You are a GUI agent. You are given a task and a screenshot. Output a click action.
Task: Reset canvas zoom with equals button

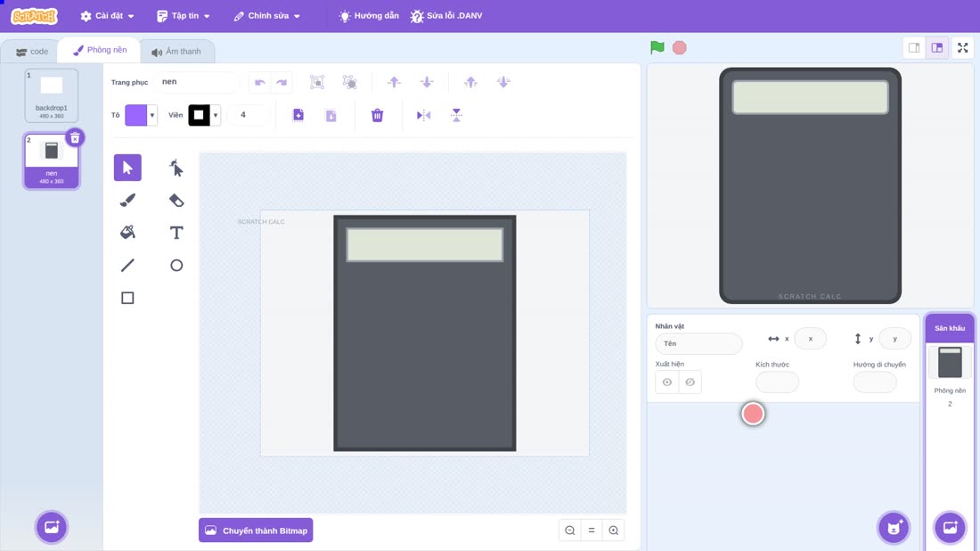tap(592, 530)
